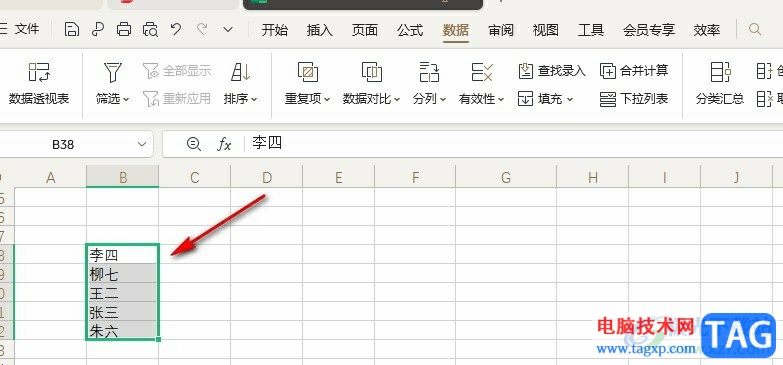Viewport: 783px width, 365px height.
Task: Select column B header
Action: pyautogui.click(x=123, y=177)
